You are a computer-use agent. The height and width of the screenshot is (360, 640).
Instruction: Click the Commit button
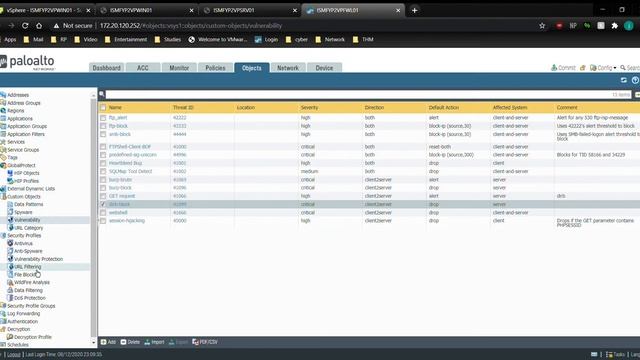(563, 68)
